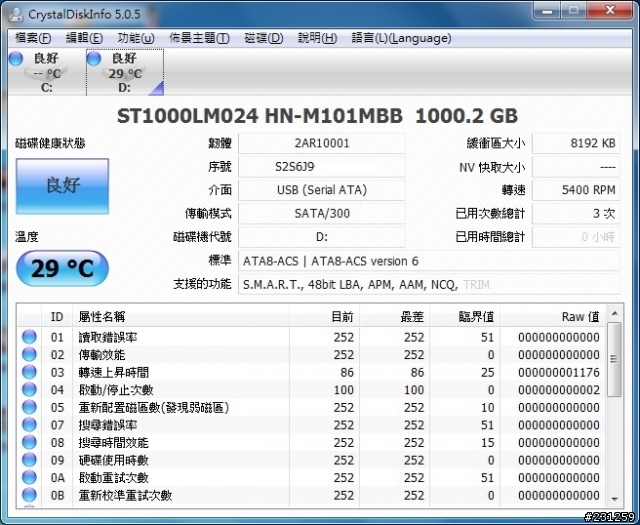Select the 硬碟使用時數 attribute row
The height and width of the screenshot is (525, 640).
coord(311,460)
